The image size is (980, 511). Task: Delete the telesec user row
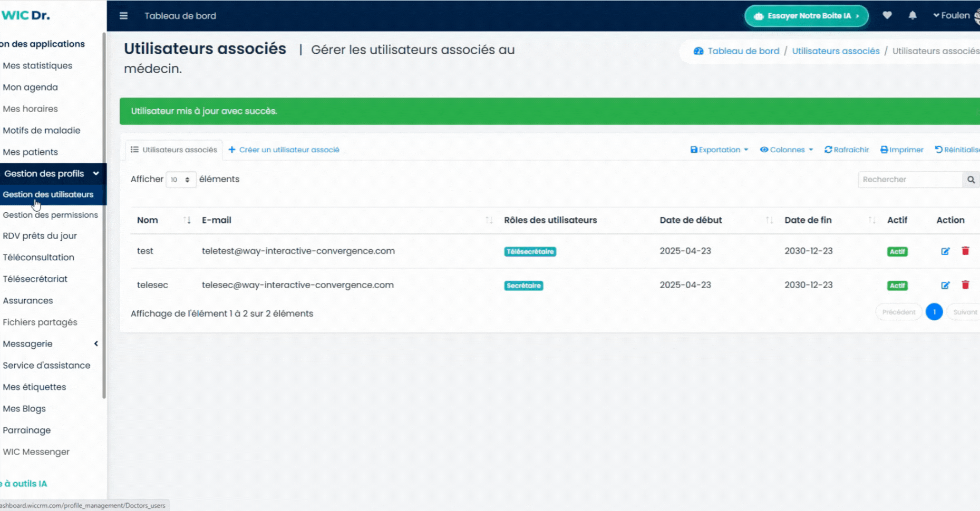pos(965,284)
